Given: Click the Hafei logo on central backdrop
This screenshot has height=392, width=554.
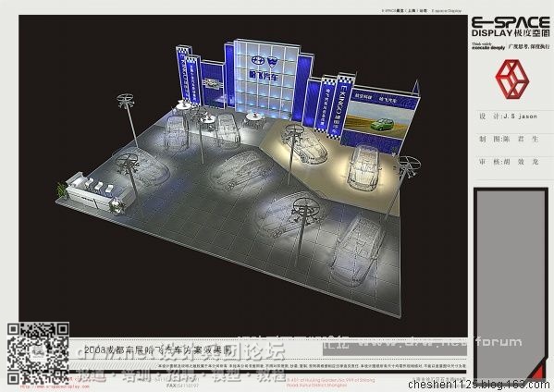Looking at the screenshot, I should pyautogui.click(x=265, y=62).
